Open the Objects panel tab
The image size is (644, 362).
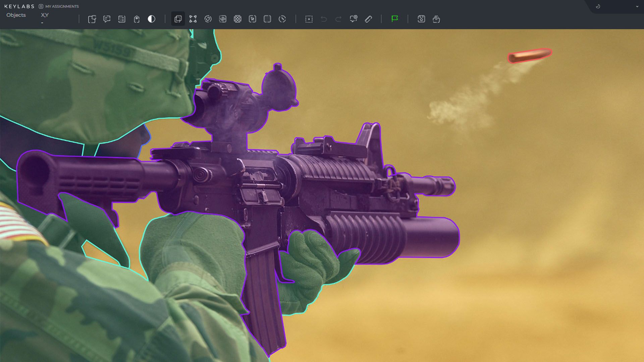click(x=16, y=15)
